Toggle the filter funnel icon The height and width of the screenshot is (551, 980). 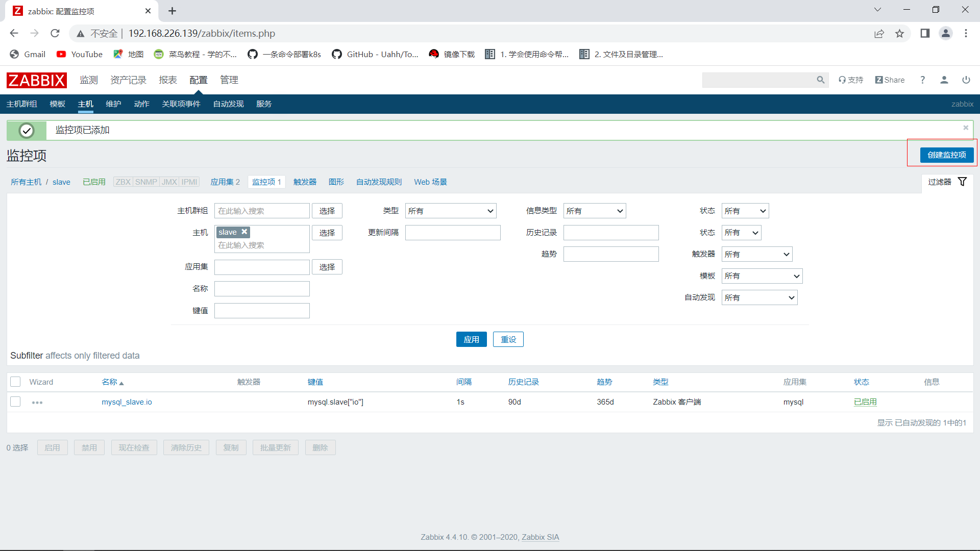(x=962, y=182)
